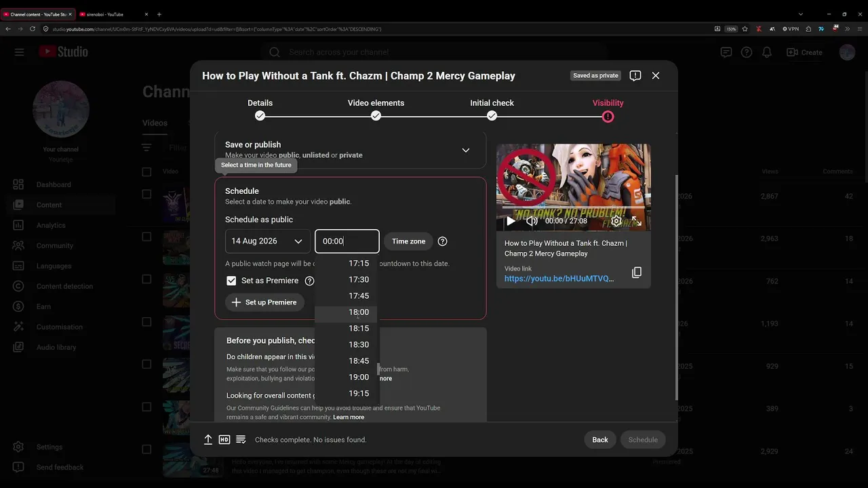The image size is (868, 488).
Task: Click the search across your channel field
Action: 434,52
